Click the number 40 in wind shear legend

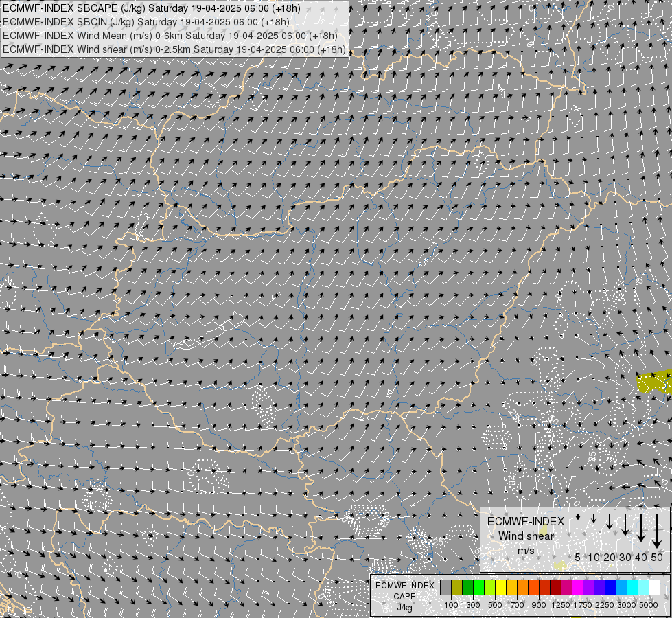[640, 557]
